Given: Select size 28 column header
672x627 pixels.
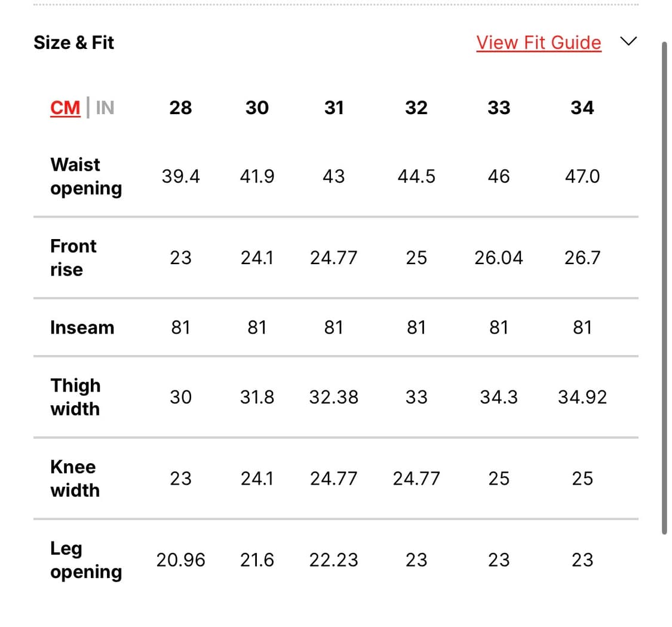Looking at the screenshot, I should coord(180,108).
